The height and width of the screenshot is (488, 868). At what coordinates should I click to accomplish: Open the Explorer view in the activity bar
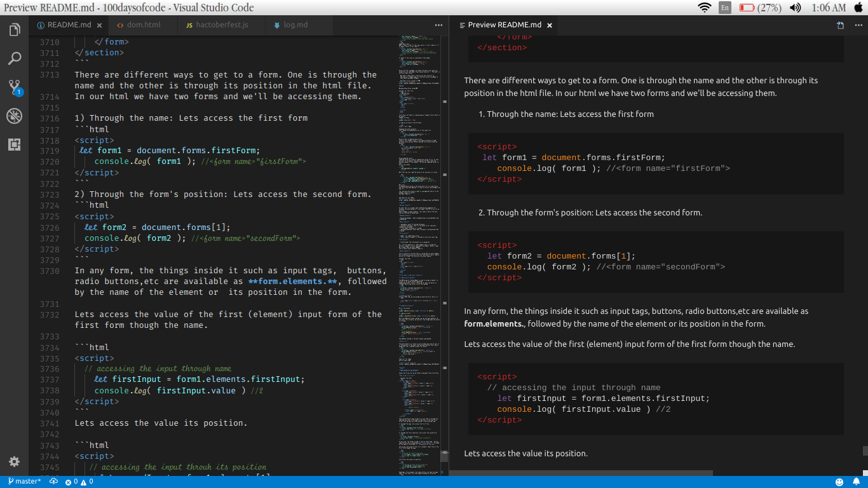tap(14, 29)
